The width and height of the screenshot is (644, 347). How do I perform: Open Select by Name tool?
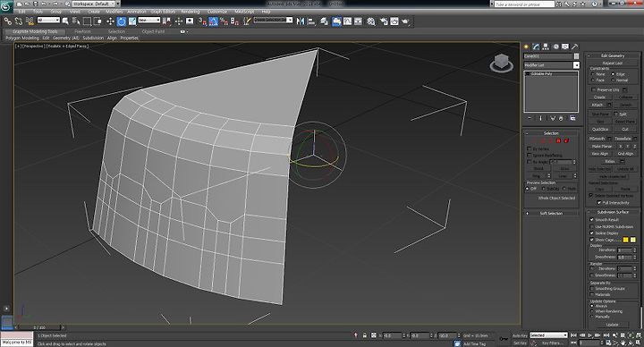(x=76, y=21)
